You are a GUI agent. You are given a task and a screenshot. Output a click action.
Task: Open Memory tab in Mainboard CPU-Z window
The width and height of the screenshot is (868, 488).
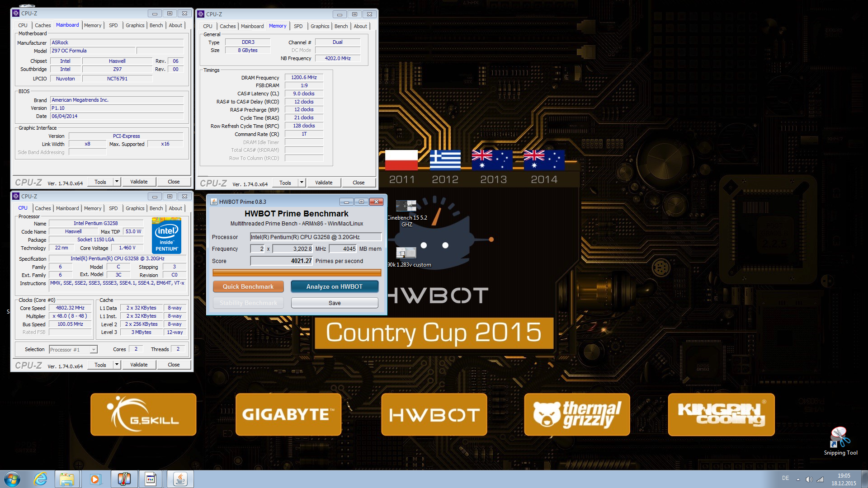coord(93,25)
